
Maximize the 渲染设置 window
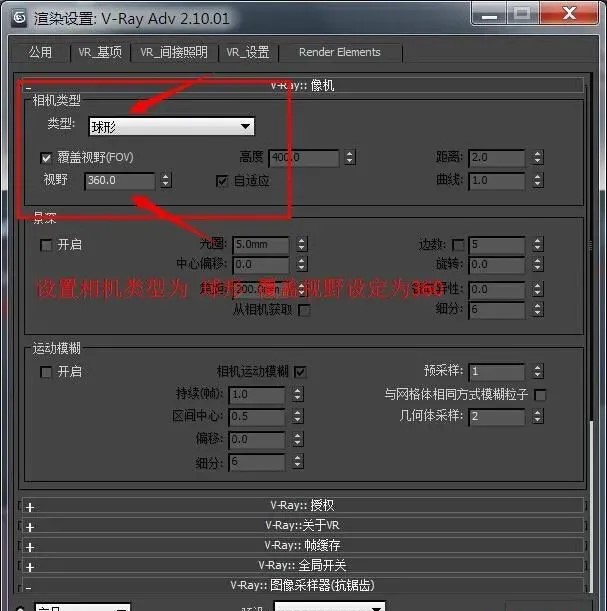(523, 15)
